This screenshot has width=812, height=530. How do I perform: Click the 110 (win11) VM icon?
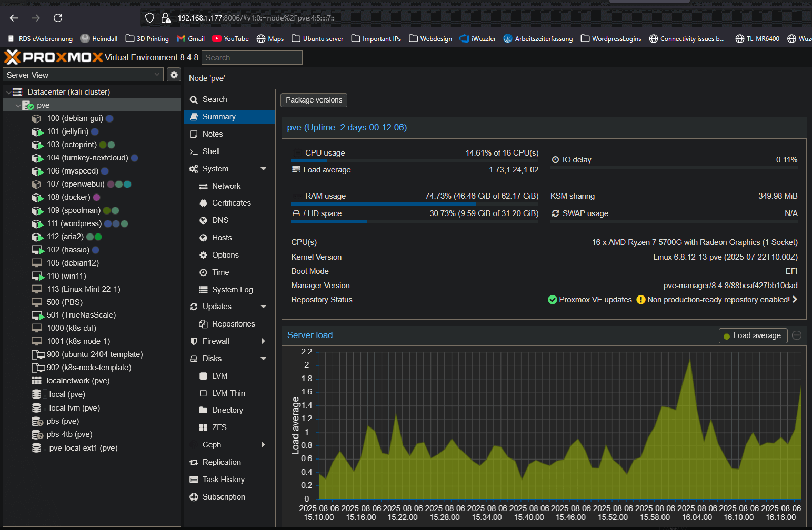click(37, 276)
